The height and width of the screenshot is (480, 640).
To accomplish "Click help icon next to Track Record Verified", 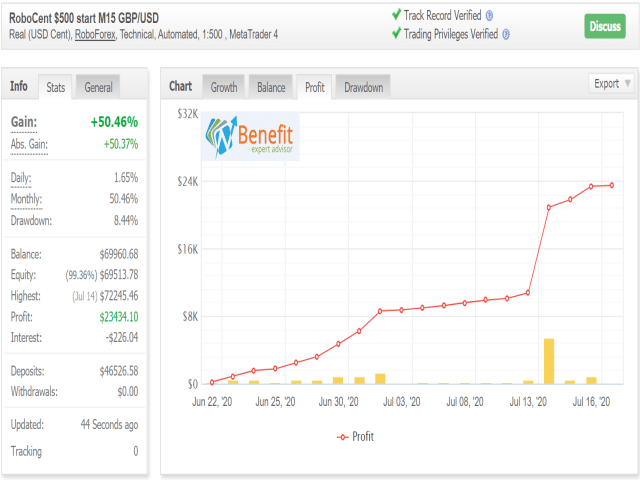I will (489, 16).
